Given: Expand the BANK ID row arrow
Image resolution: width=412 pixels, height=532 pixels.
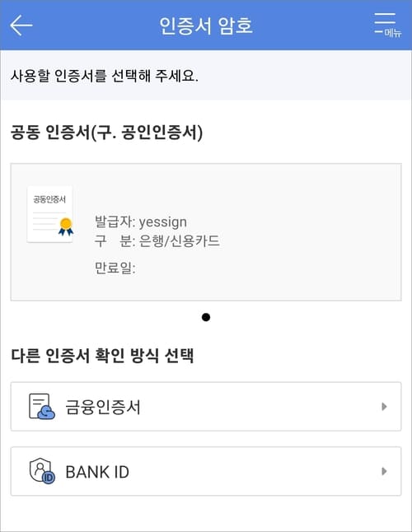Looking at the screenshot, I should (384, 471).
